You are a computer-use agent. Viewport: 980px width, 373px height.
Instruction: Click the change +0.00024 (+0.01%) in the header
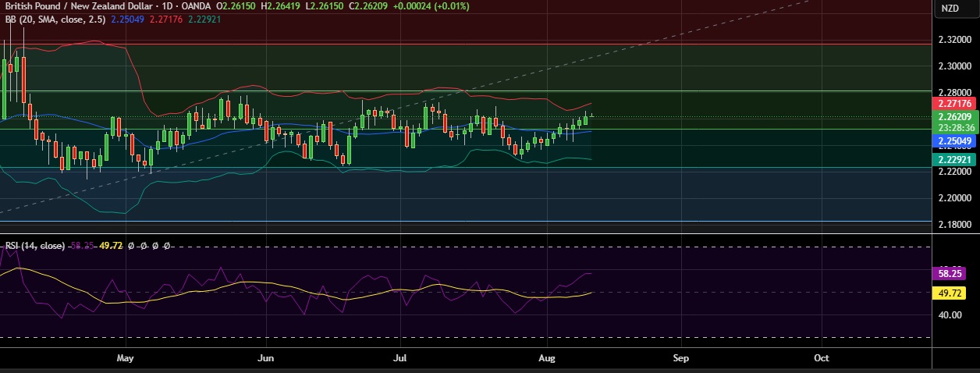(430, 5)
